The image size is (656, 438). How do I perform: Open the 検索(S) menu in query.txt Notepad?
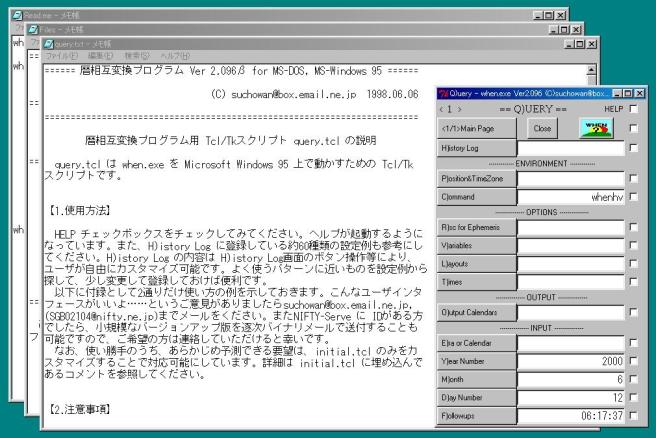tap(137, 56)
